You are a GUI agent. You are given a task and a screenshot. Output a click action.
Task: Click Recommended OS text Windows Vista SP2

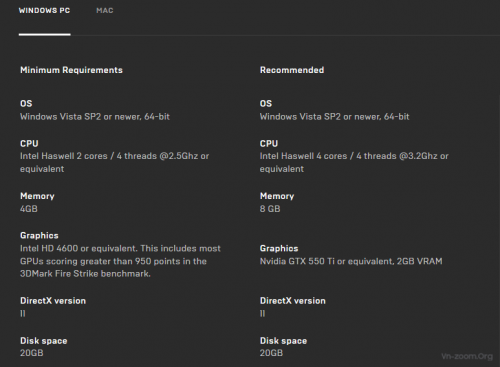click(335, 117)
